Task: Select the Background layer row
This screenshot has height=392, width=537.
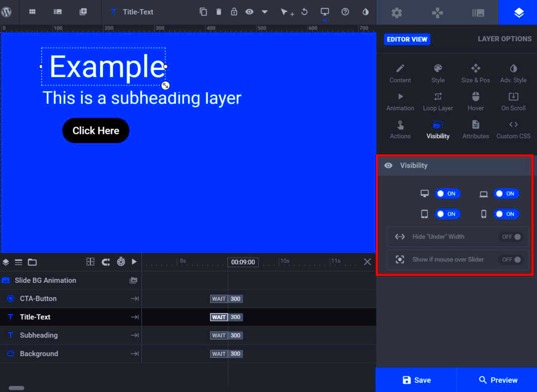Action: (71, 354)
